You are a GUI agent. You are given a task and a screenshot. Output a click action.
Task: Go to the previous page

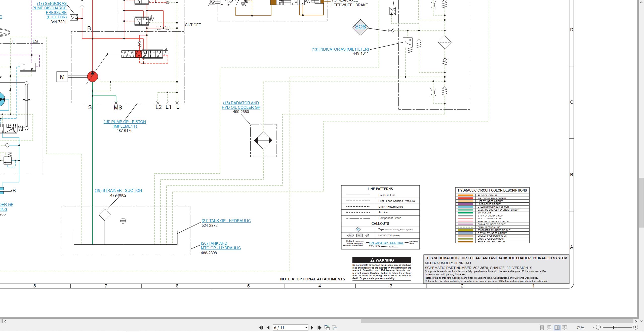pyautogui.click(x=268, y=327)
